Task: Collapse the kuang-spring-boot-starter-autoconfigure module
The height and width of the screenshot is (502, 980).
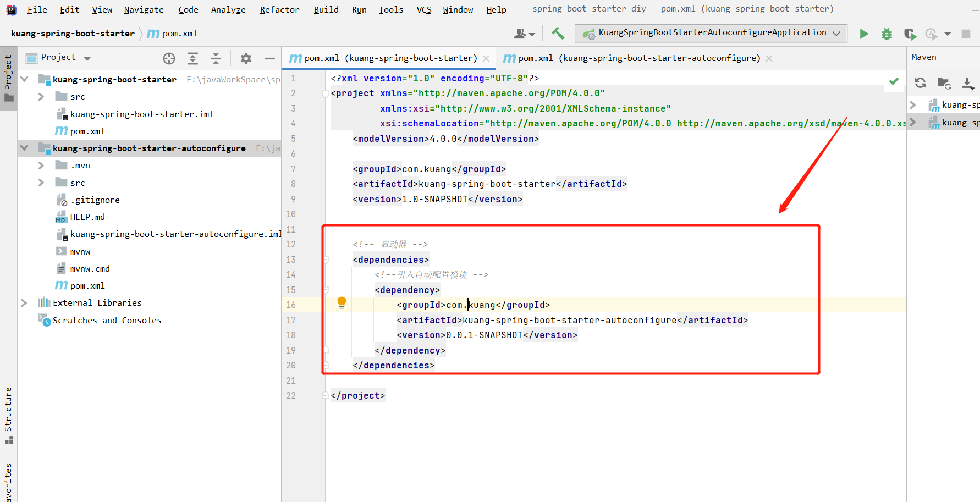Action: click(x=24, y=148)
